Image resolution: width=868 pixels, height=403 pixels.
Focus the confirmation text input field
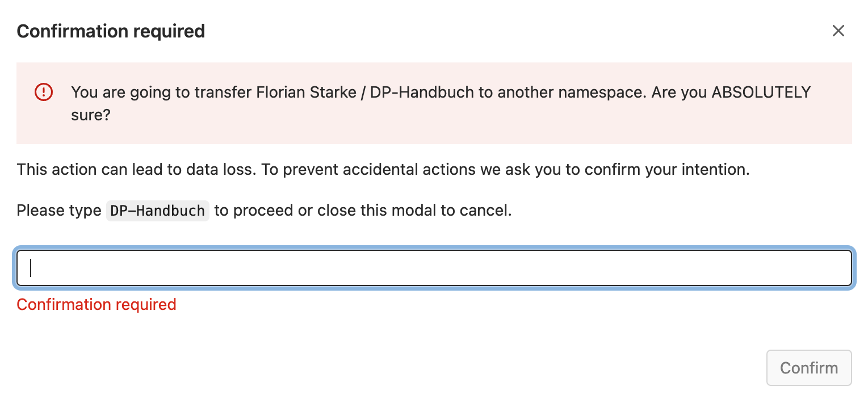pyautogui.click(x=434, y=268)
